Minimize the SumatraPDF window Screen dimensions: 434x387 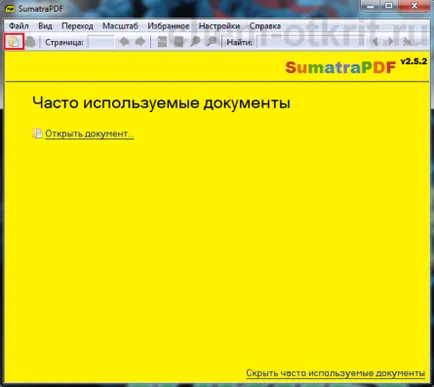click(x=370, y=6)
